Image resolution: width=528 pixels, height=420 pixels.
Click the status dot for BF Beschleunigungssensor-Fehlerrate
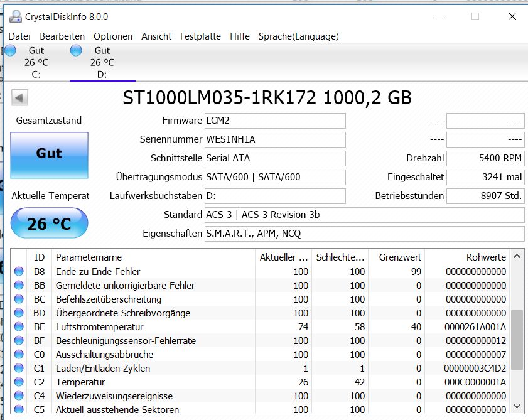(19, 340)
